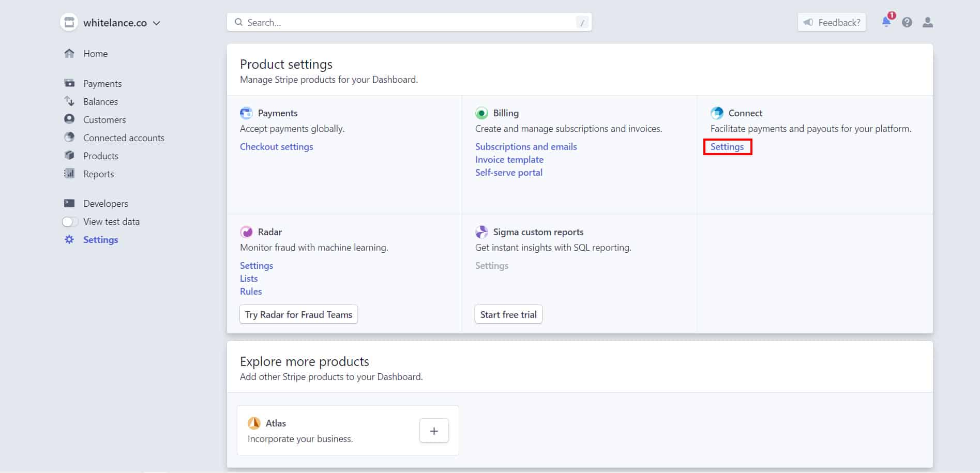Open the user profile icon
This screenshot has width=980, height=473.
[x=928, y=22]
